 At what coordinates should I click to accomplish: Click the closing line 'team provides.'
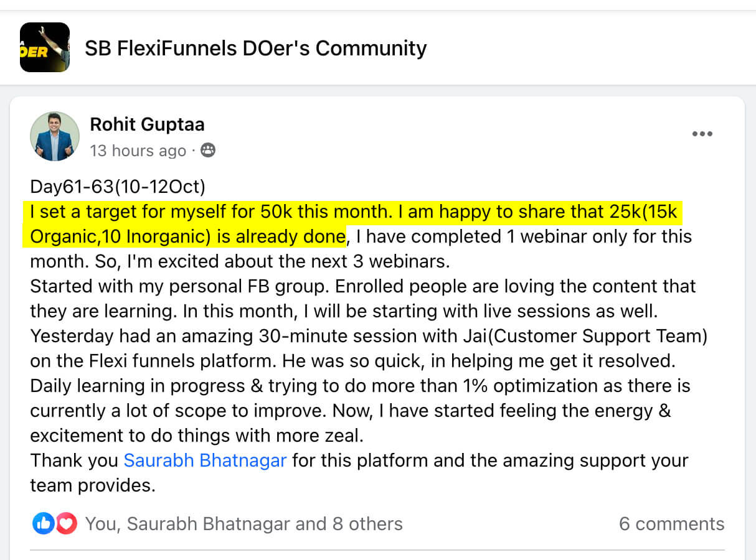(x=92, y=485)
